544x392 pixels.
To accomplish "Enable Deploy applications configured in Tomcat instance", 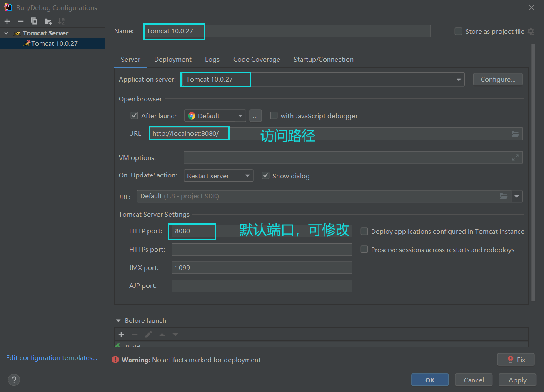I will point(364,231).
